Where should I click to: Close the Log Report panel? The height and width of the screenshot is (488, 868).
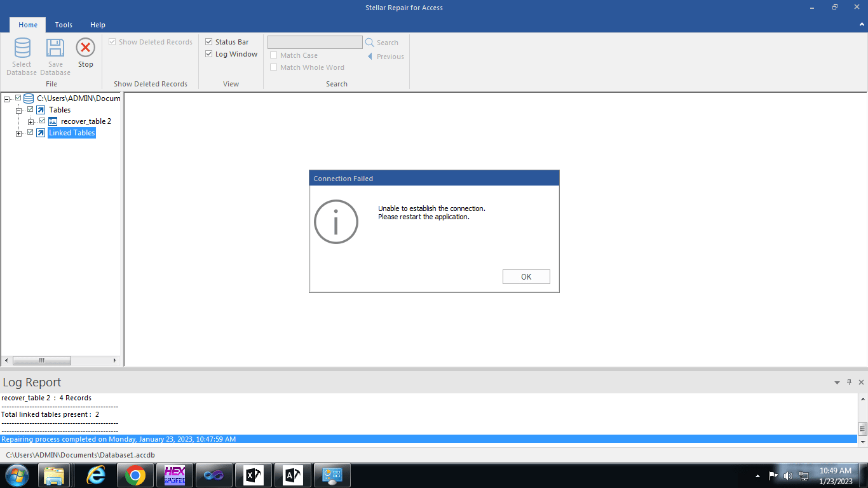(861, 383)
